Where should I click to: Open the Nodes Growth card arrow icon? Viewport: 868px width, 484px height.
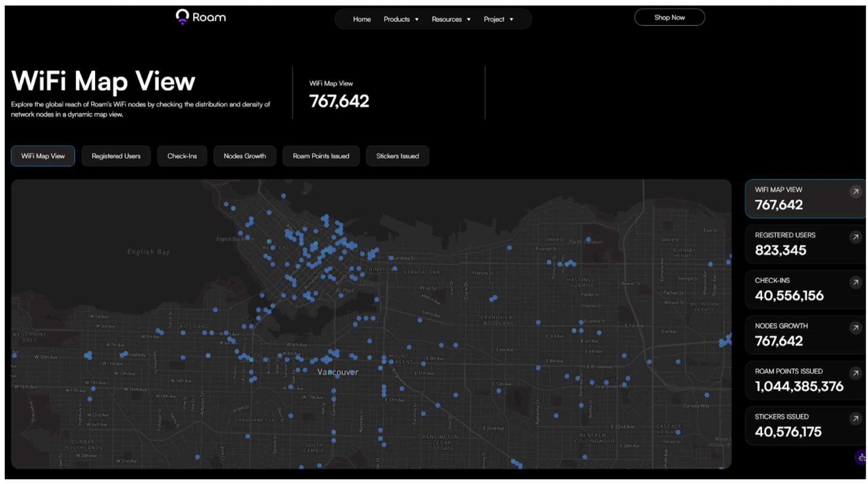855,328
